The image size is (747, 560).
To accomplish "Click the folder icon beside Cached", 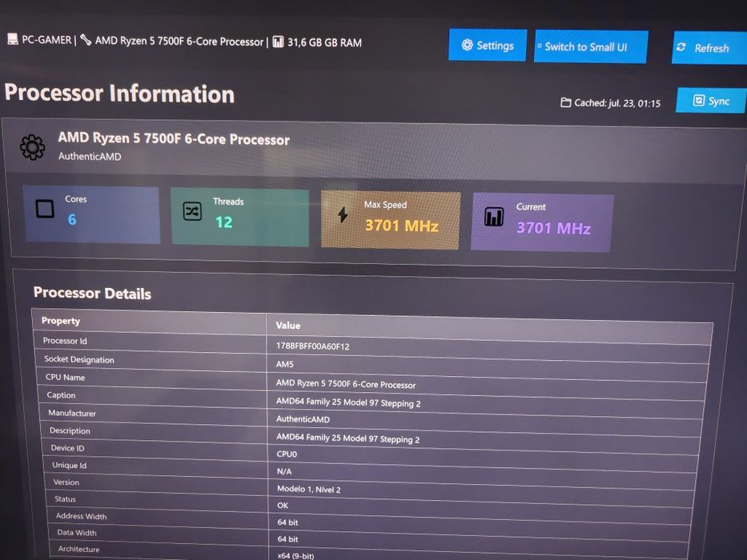I will click(565, 102).
